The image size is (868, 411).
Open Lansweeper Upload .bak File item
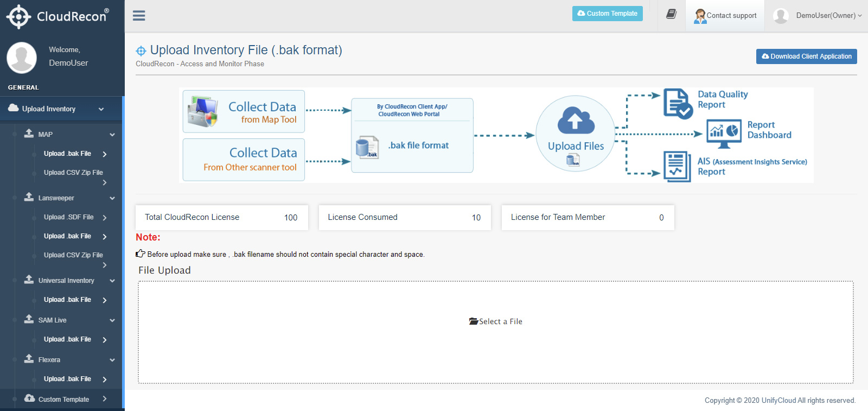[67, 236]
